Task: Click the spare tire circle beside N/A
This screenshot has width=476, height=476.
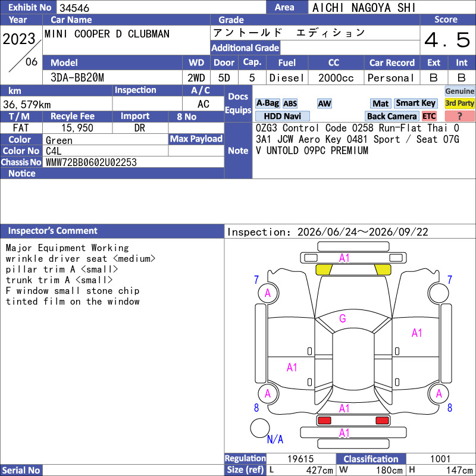Action: 260,428
